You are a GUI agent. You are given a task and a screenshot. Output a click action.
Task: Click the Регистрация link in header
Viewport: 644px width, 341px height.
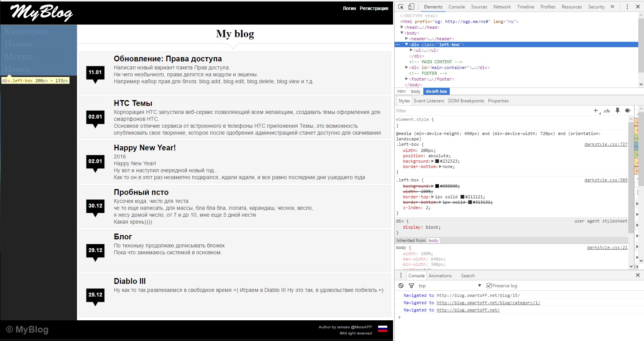pos(374,8)
